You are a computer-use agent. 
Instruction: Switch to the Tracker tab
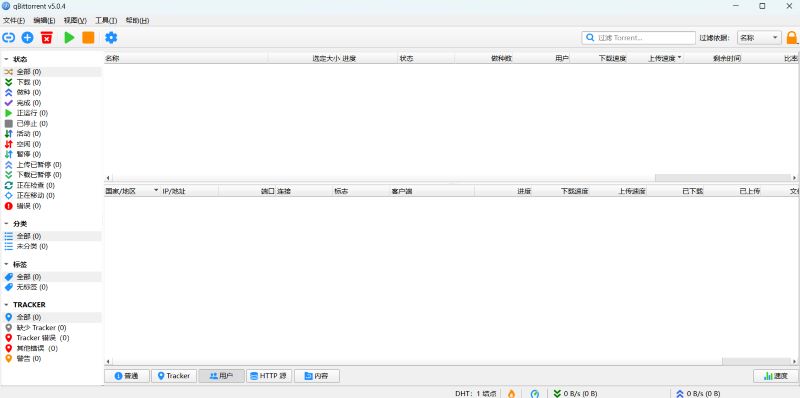pos(174,376)
